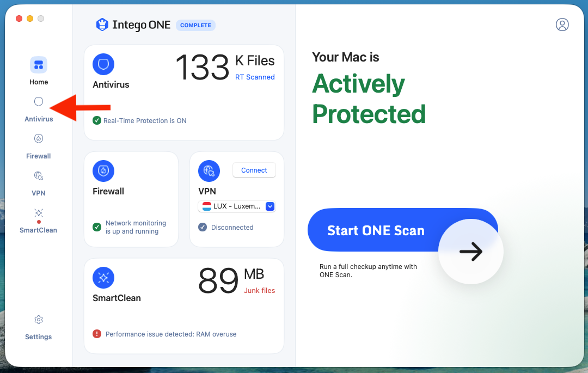Click Real-Time Protection is ON text
This screenshot has height=373, width=588.
[x=145, y=121]
